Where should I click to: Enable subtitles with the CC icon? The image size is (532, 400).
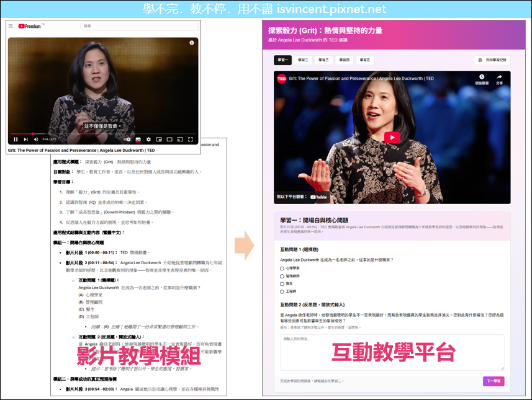(138, 139)
